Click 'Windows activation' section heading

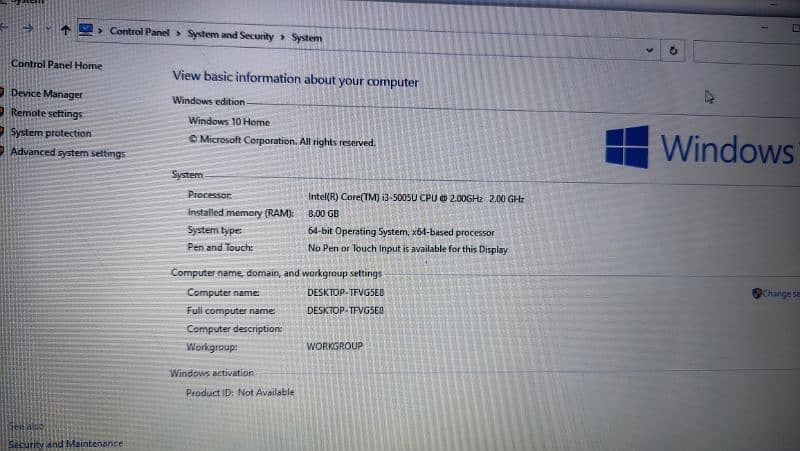click(x=212, y=372)
